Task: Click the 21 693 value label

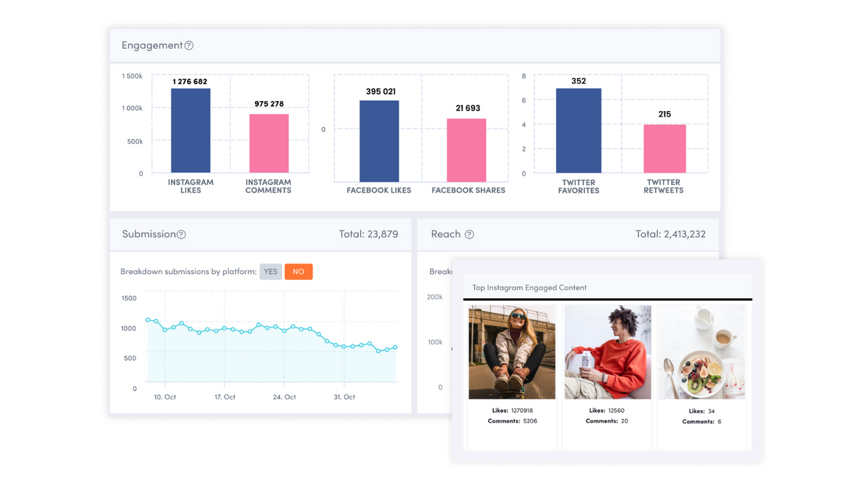Action: coord(468,108)
